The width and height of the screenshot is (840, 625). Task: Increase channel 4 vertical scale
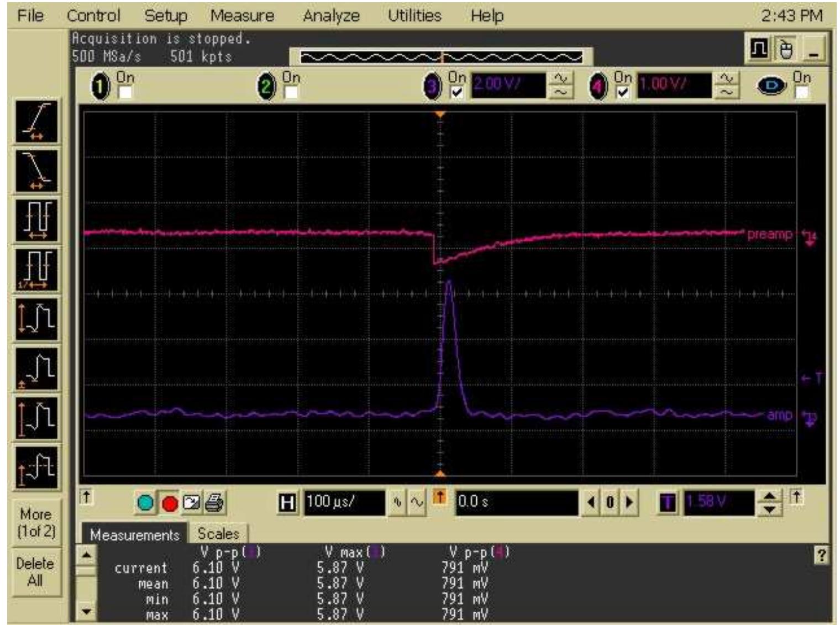[726, 79]
